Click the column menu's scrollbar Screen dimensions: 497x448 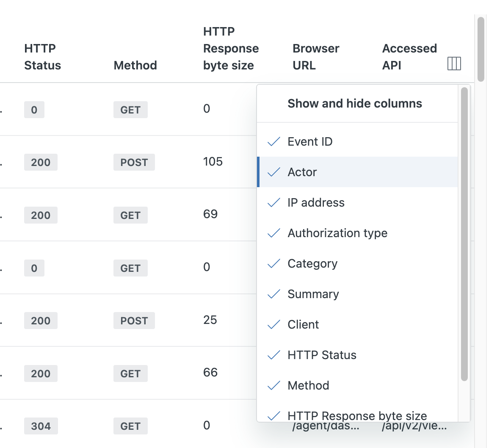pyautogui.click(x=464, y=233)
